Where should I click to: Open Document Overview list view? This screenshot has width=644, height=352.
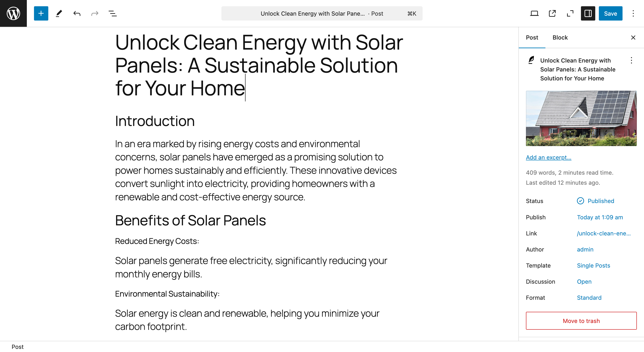(x=112, y=13)
